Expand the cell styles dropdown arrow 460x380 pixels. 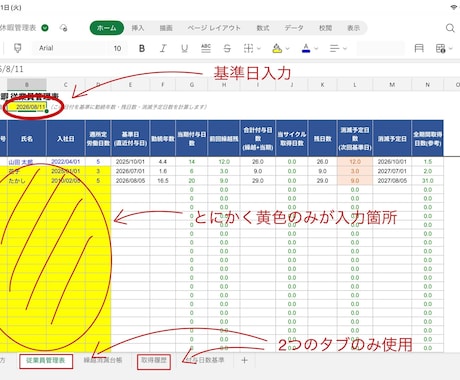click(451, 49)
